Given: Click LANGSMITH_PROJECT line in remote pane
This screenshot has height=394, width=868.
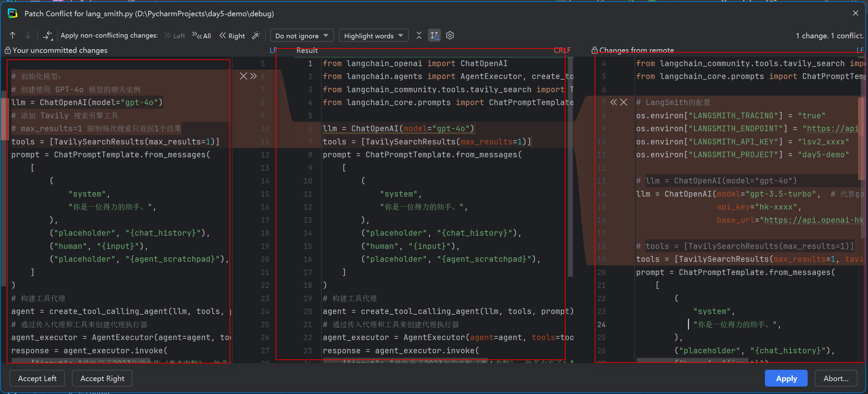Looking at the screenshot, I should pos(743,155).
